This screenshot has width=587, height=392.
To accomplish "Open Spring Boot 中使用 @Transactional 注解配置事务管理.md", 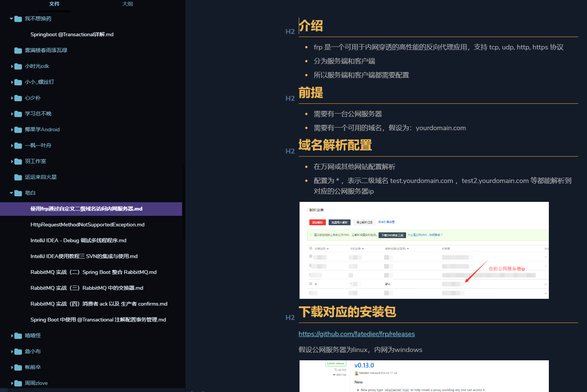I will (98, 320).
